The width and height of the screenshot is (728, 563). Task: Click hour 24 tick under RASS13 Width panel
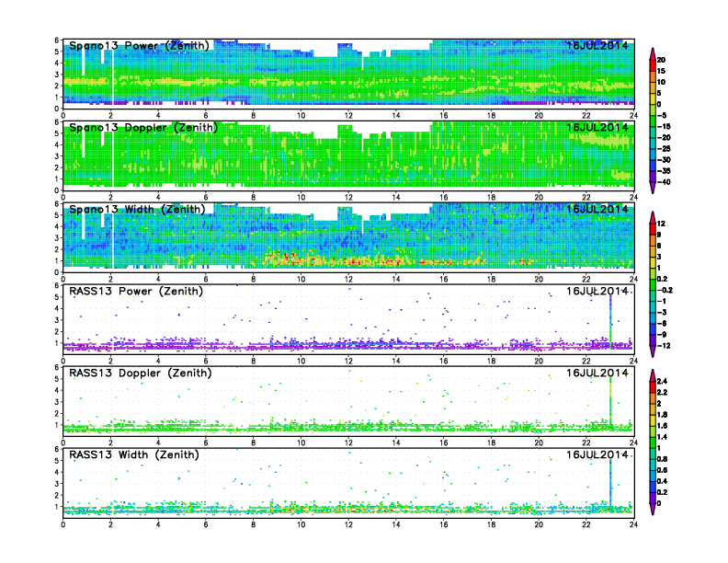pos(633,524)
